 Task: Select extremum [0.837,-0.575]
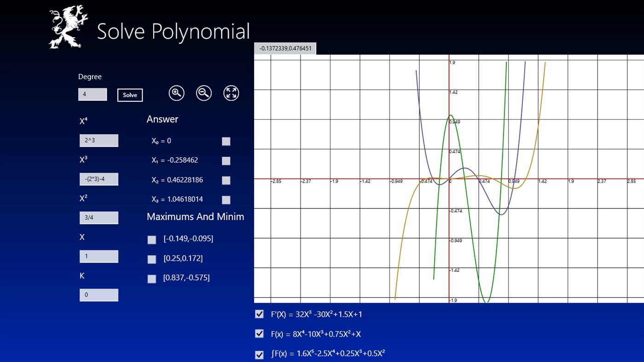point(151,278)
